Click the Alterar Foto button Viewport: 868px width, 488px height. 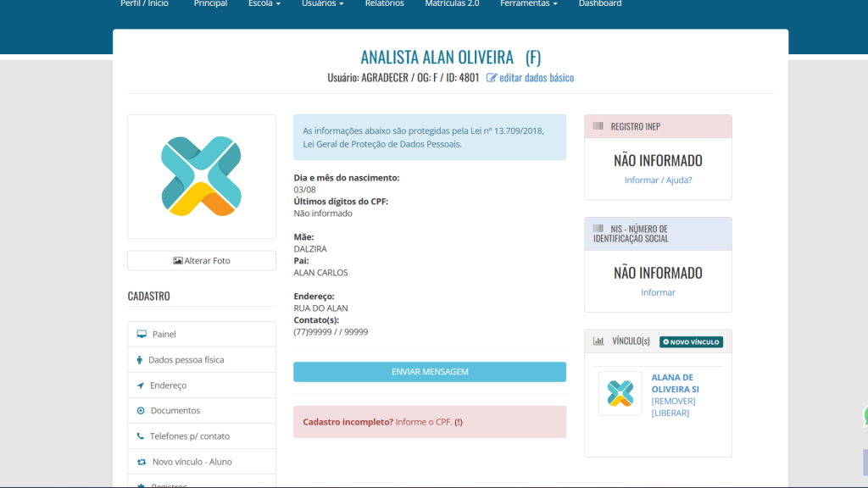point(202,261)
